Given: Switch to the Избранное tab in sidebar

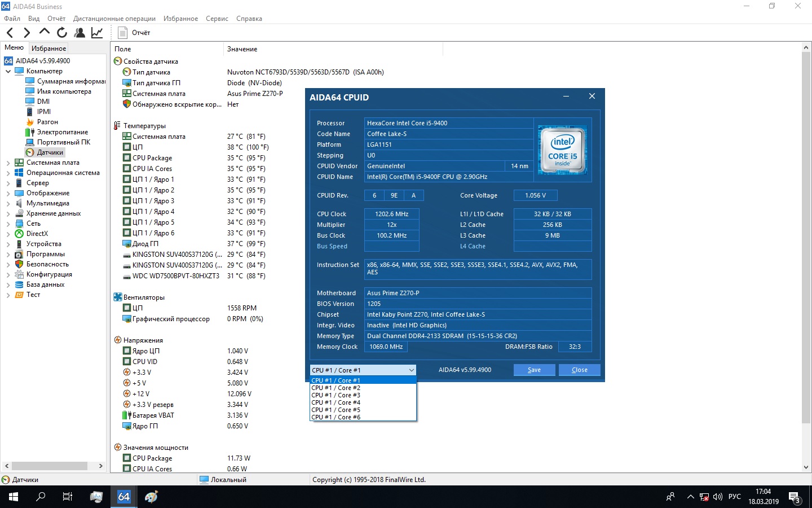Looking at the screenshot, I should [x=48, y=49].
